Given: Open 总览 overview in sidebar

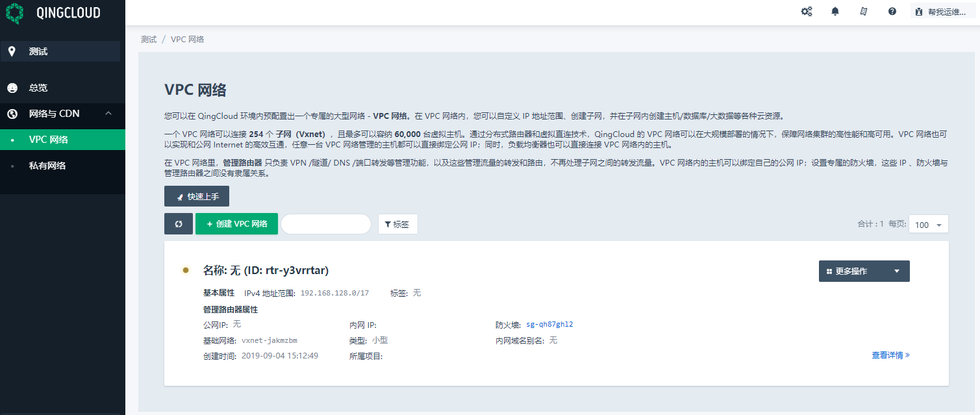Looking at the screenshot, I should 62,88.
